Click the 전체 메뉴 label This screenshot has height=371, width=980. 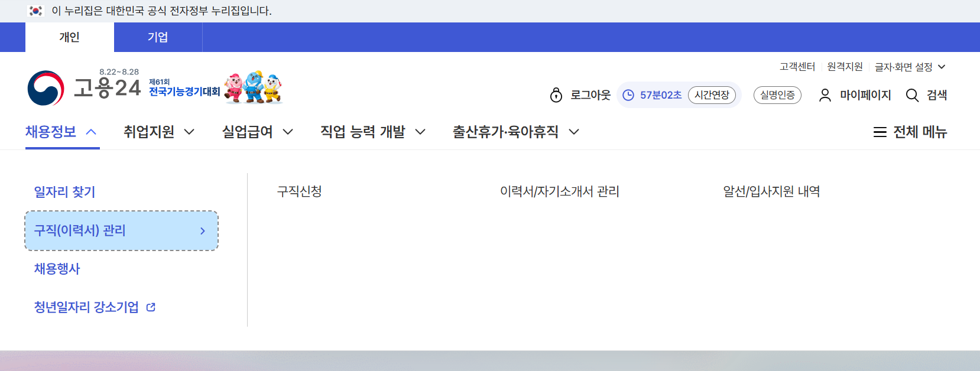[x=920, y=132]
